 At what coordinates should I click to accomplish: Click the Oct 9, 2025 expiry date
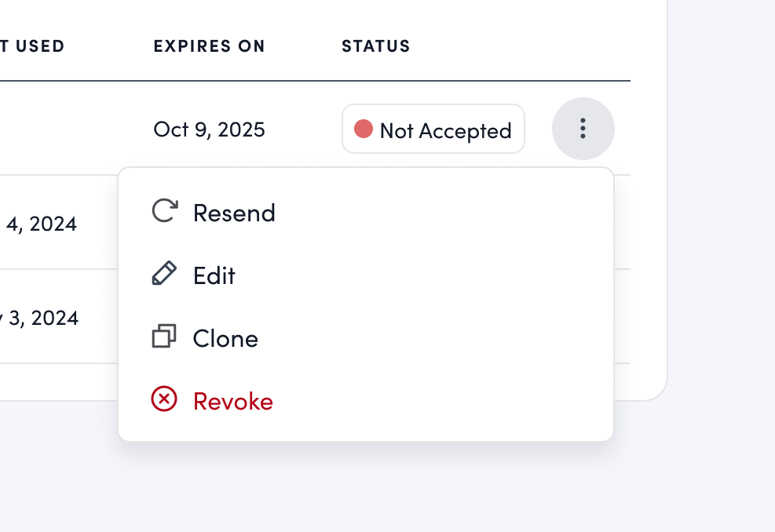pos(209,129)
